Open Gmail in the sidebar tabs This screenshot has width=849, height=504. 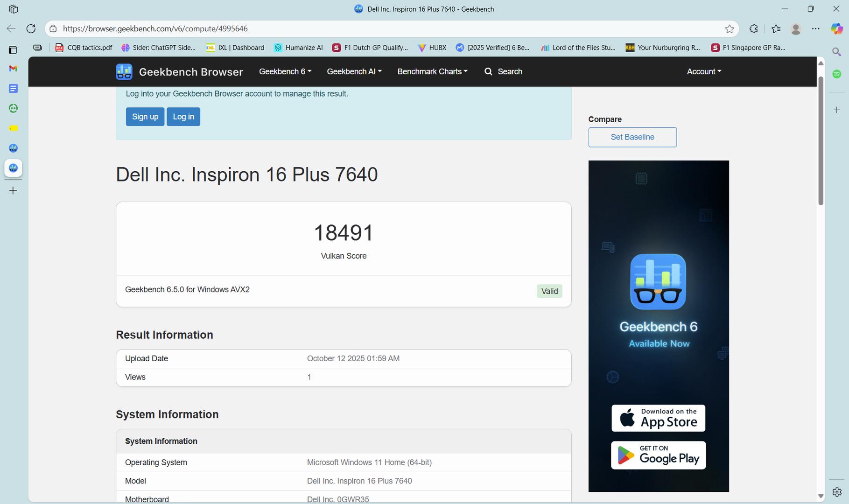[13, 69]
